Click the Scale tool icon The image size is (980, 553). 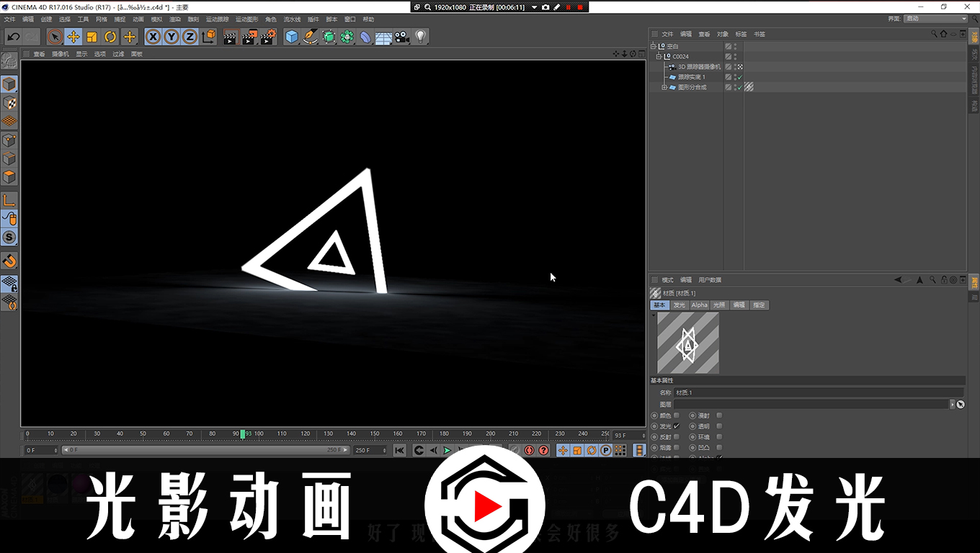(x=92, y=37)
